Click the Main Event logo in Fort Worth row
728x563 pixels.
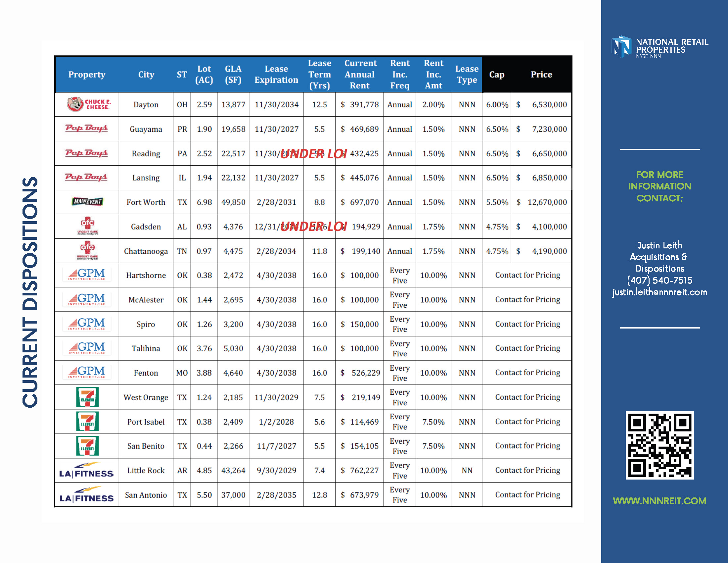(87, 201)
